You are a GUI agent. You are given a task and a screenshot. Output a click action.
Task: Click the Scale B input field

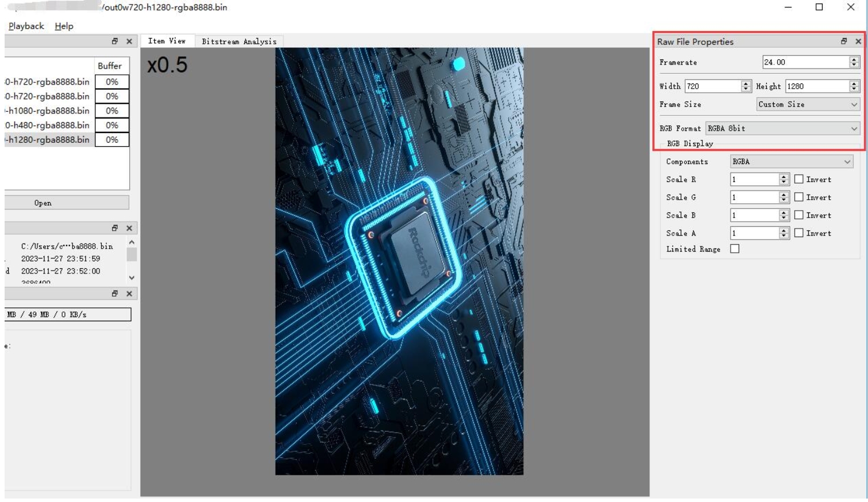754,215
